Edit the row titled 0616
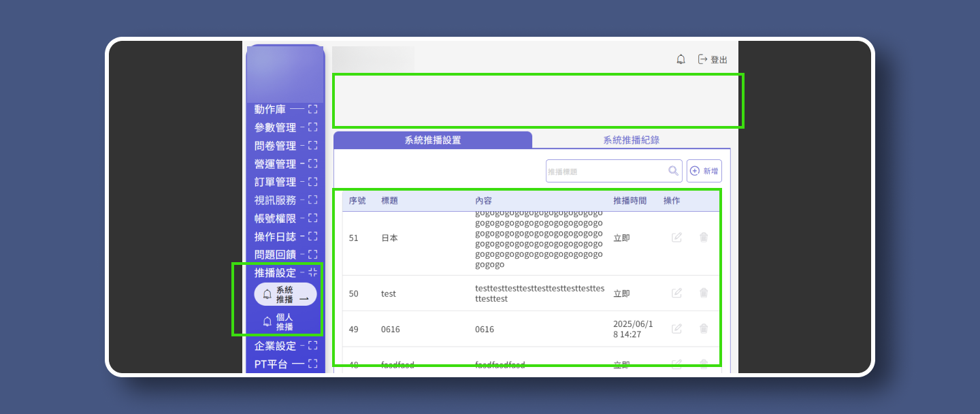This screenshot has width=980, height=414. [676, 329]
